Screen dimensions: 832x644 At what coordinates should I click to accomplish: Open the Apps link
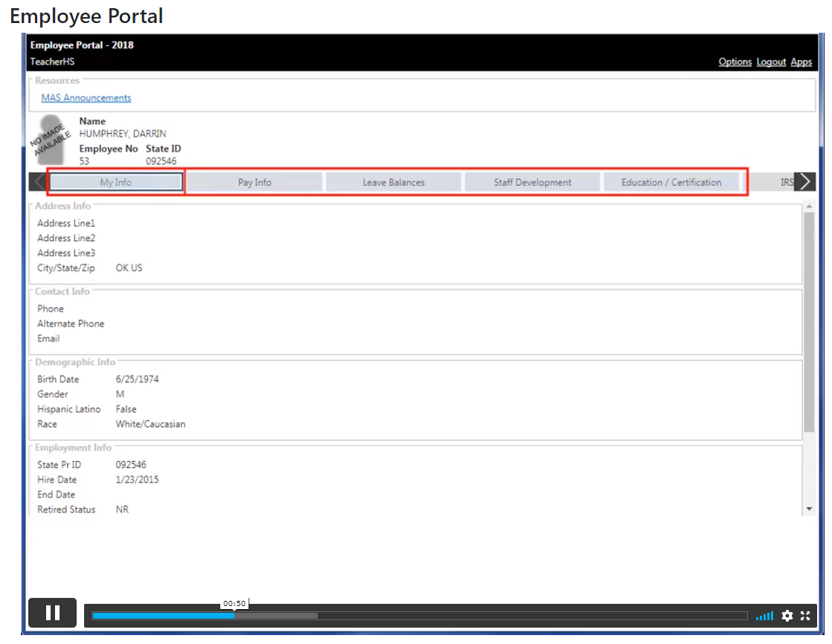(801, 62)
